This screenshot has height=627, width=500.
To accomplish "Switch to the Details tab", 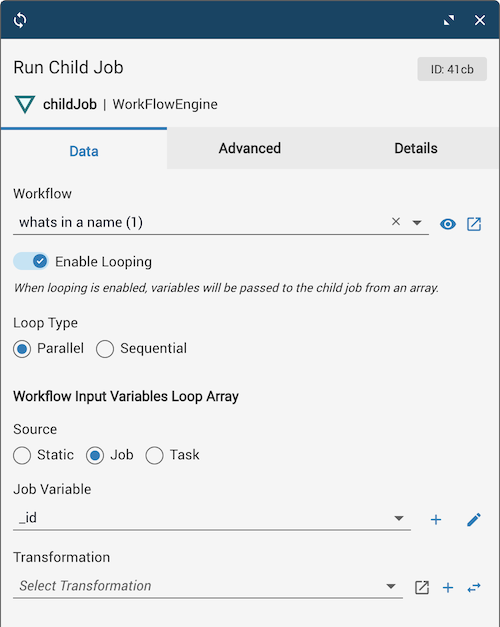I will 416,148.
